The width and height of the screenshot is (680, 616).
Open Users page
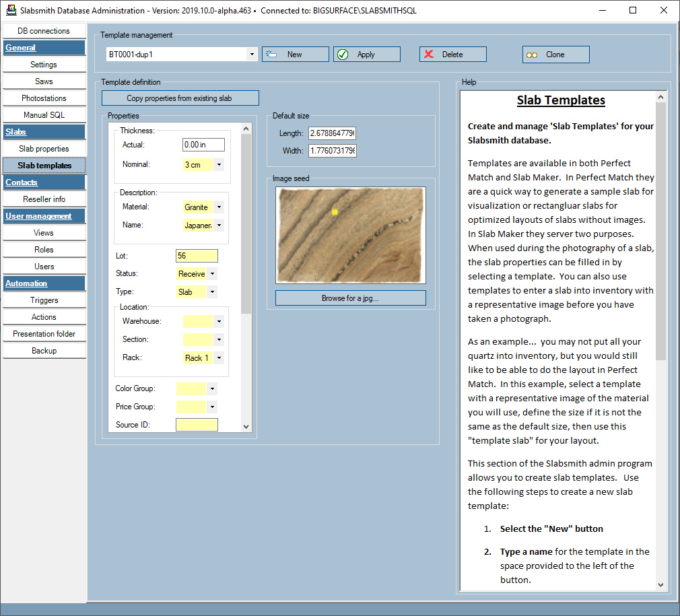[44, 267]
